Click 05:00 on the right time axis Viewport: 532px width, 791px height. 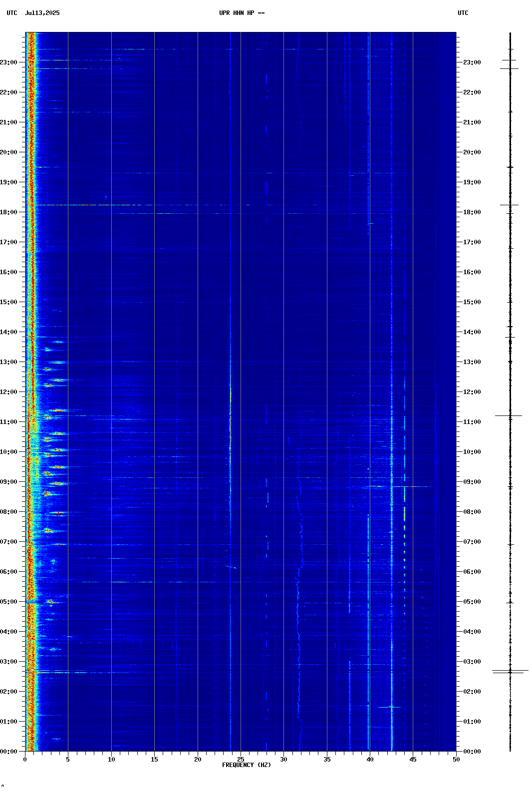[x=472, y=602]
